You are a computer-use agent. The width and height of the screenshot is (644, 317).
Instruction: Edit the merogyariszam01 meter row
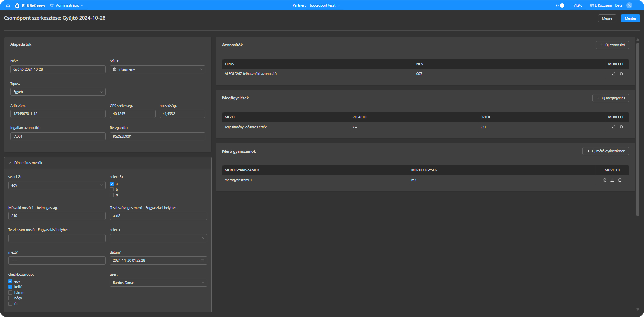point(612,180)
